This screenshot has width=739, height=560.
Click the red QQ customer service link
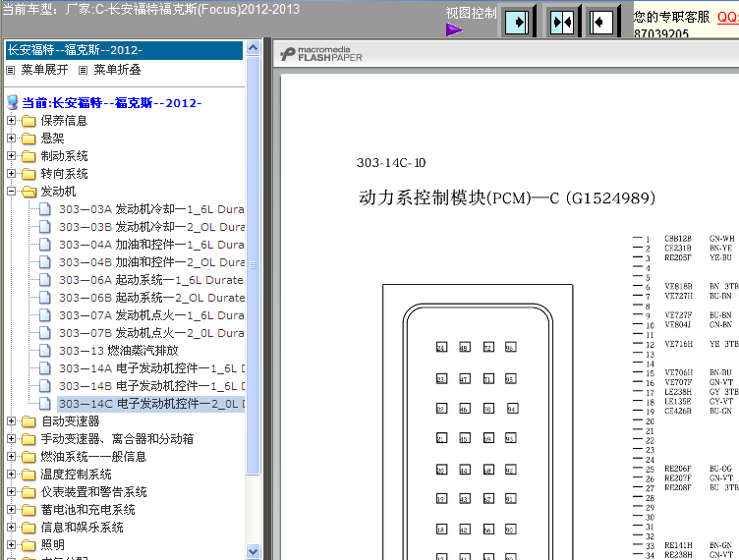click(x=727, y=17)
